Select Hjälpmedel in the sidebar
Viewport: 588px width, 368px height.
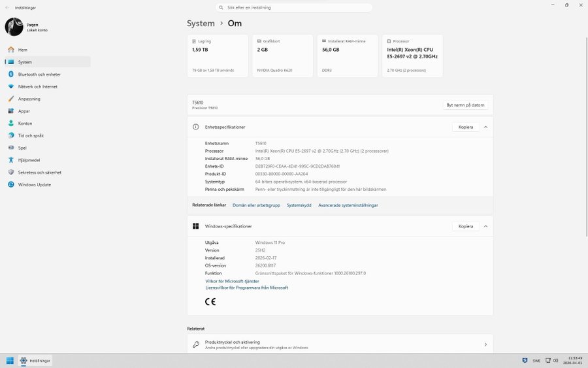29,159
